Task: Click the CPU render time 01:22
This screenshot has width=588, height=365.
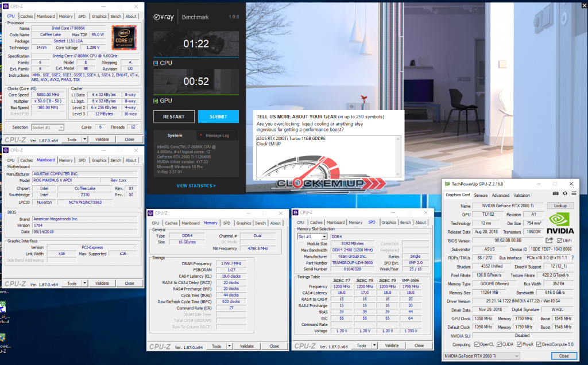Action: pos(196,44)
